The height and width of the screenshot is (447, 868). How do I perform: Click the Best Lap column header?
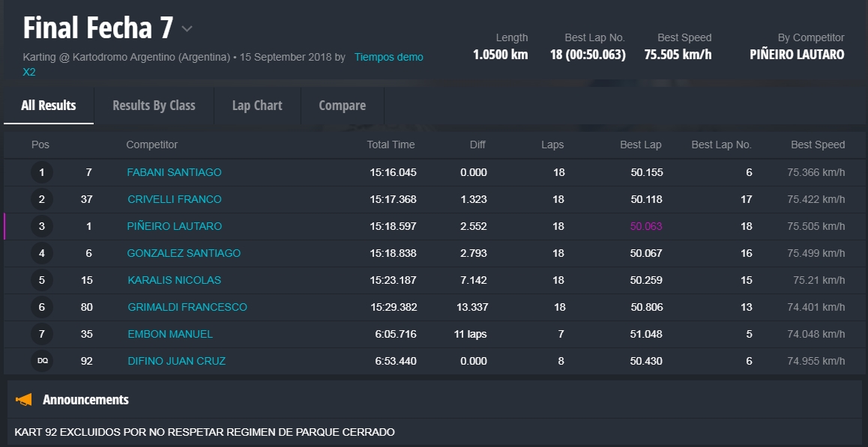[640, 145]
